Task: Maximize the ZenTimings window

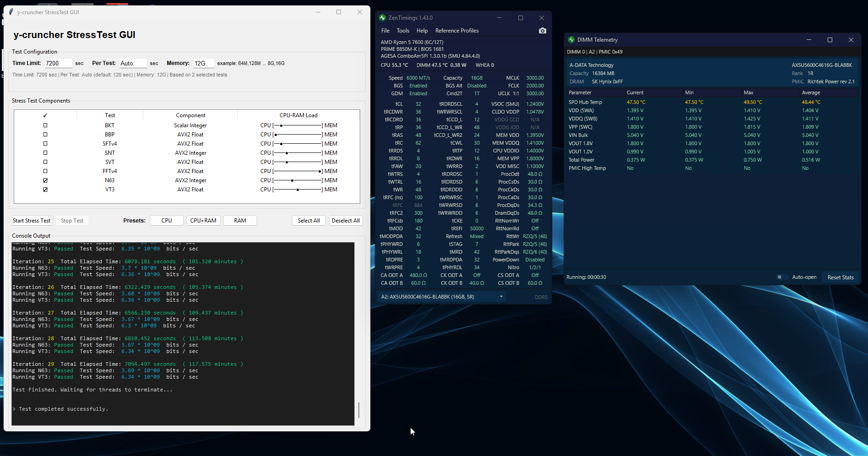Action: (521, 18)
